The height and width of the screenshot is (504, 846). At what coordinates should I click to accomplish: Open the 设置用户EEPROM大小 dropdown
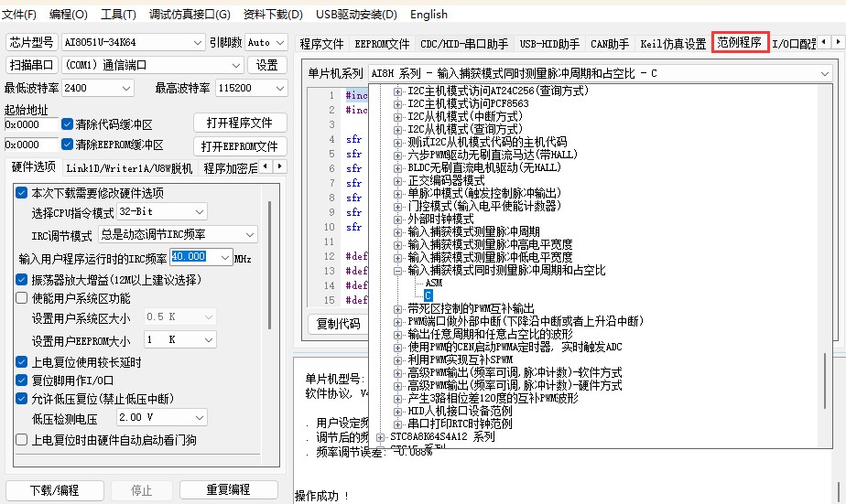pos(179,339)
